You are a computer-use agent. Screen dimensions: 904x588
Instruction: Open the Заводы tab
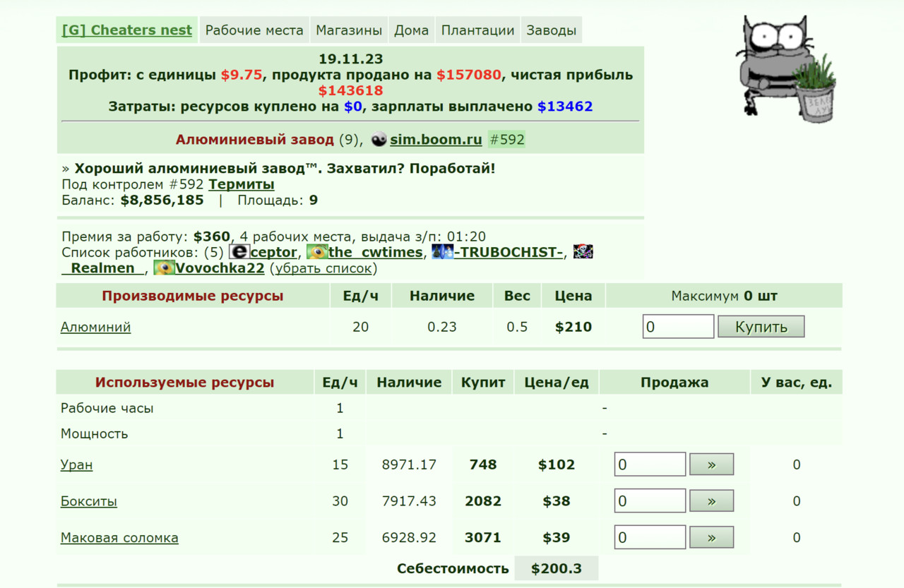(552, 30)
